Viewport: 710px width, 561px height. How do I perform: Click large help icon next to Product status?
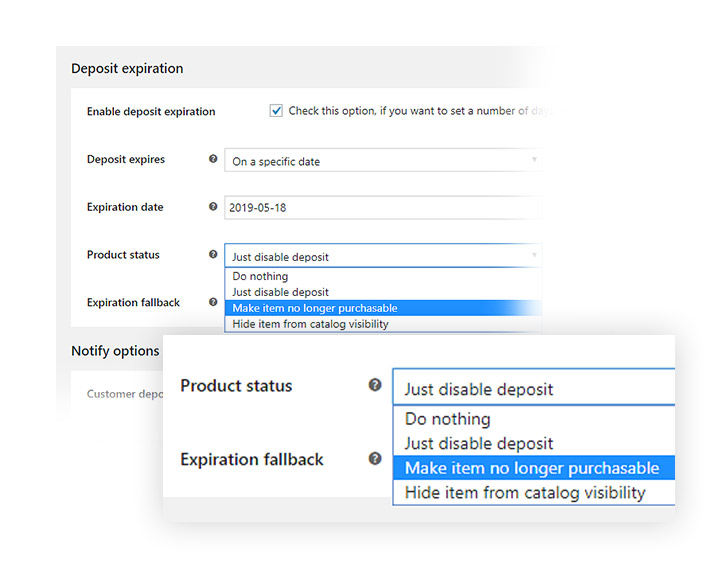click(x=375, y=385)
